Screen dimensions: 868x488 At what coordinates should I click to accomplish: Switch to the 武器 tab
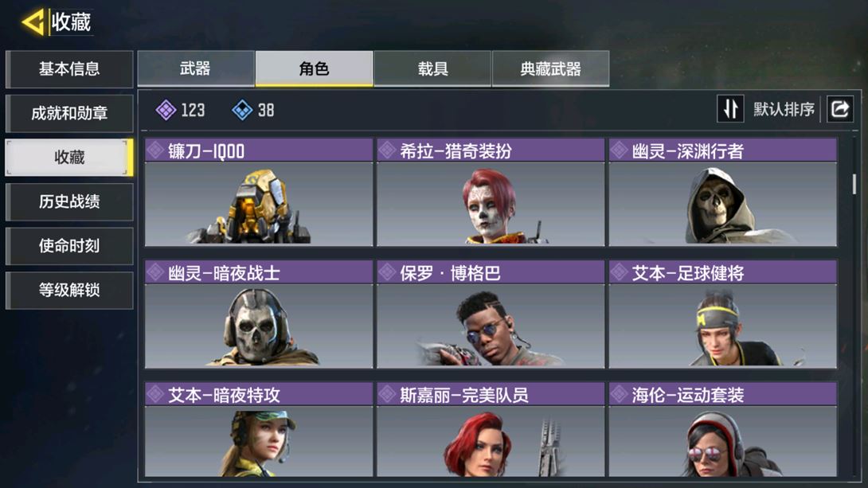coord(195,68)
